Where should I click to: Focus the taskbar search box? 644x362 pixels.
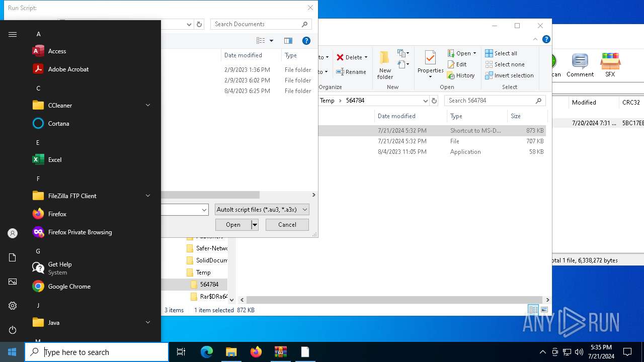tap(97, 352)
